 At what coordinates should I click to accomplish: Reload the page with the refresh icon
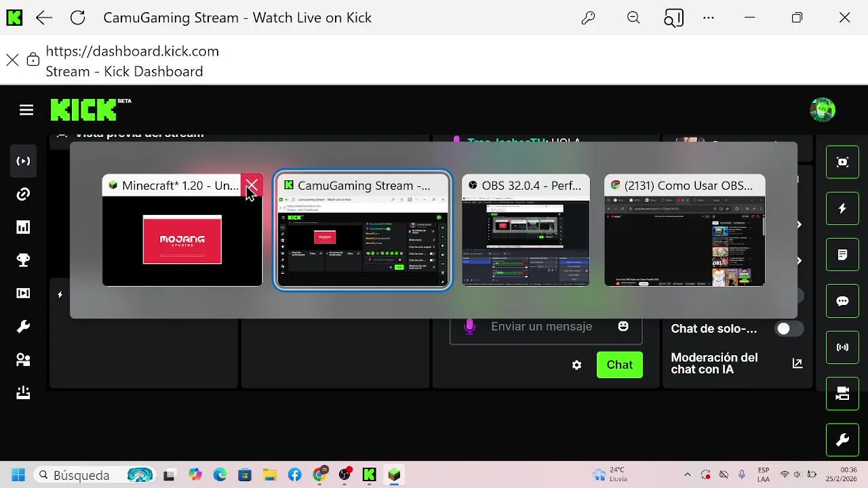click(78, 18)
